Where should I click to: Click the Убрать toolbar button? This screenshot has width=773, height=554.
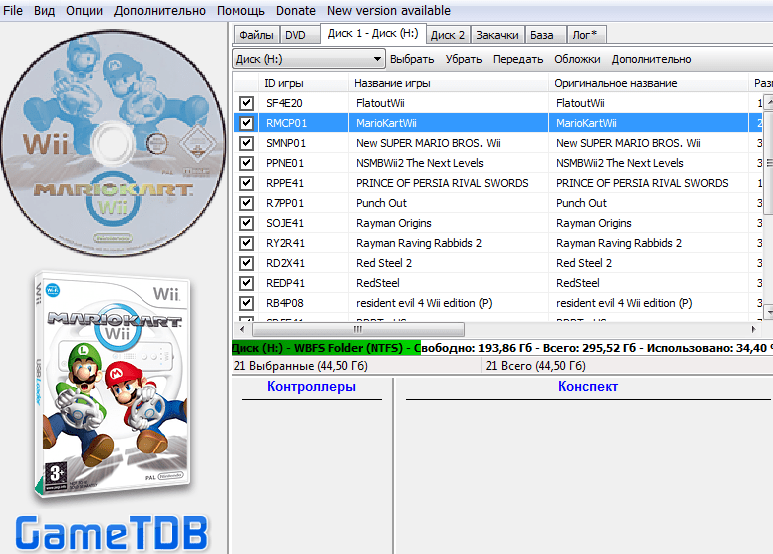463,59
